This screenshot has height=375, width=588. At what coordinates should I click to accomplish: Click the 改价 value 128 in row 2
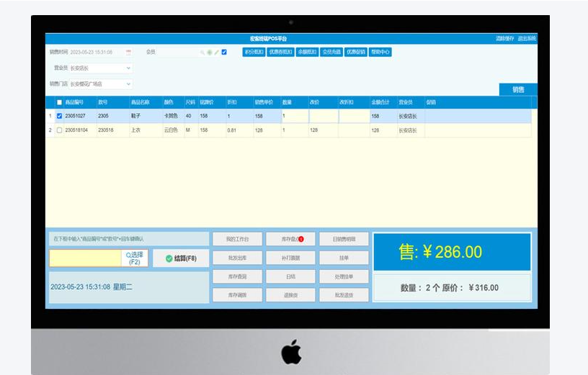(x=314, y=130)
